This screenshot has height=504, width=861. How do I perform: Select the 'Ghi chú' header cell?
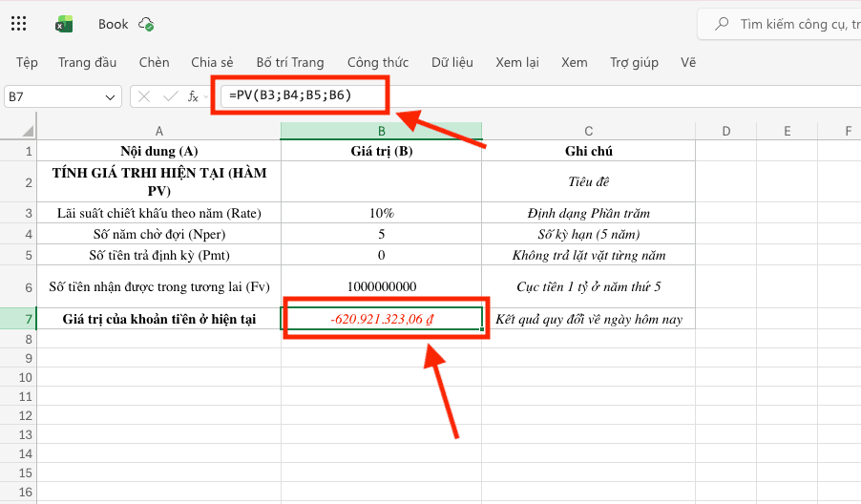pyautogui.click(x=588, y=151)
